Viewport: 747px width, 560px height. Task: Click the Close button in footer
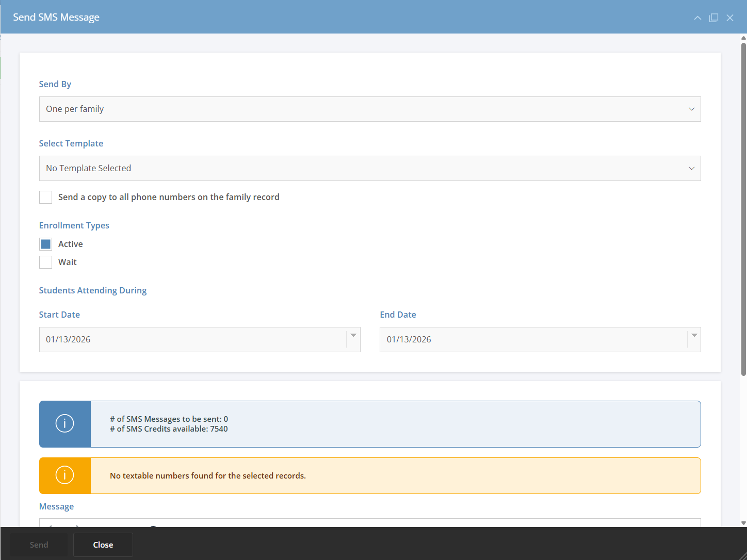coord(103,545)
